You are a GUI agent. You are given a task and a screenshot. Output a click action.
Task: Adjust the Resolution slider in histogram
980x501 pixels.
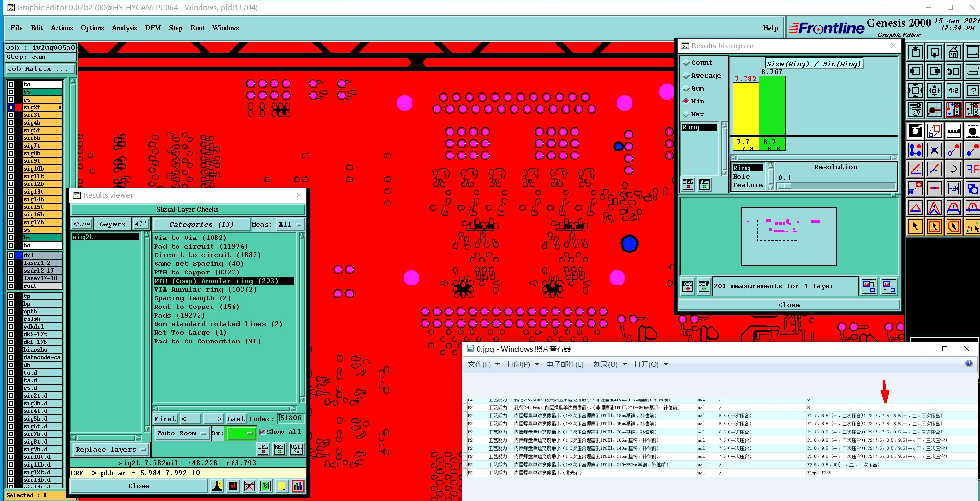point(836,186)
